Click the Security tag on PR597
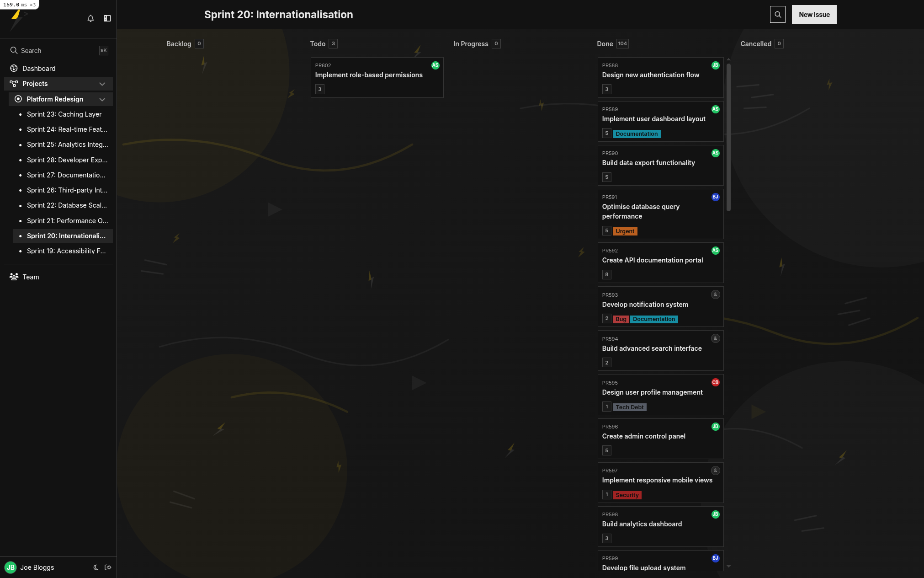This screenshot has width=924, height=578. click(x=627, y=495)
